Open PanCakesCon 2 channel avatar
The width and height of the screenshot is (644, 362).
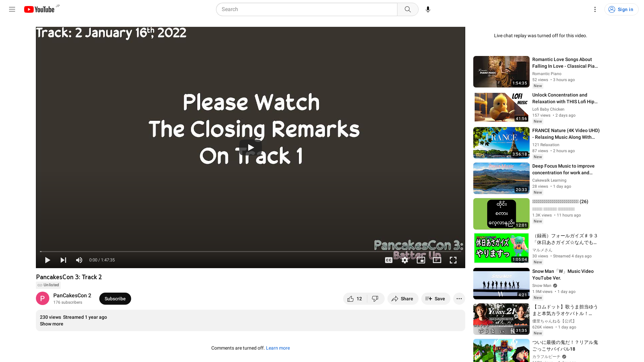[x=43, y=298]
